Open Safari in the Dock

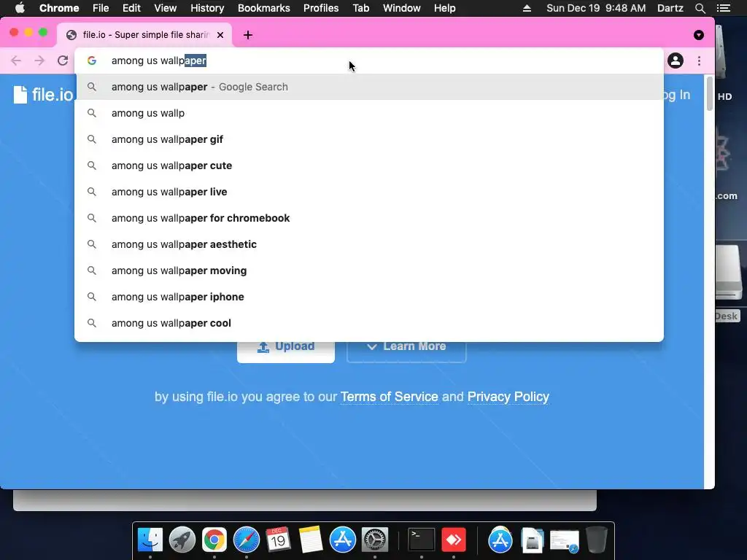(247, 540)
